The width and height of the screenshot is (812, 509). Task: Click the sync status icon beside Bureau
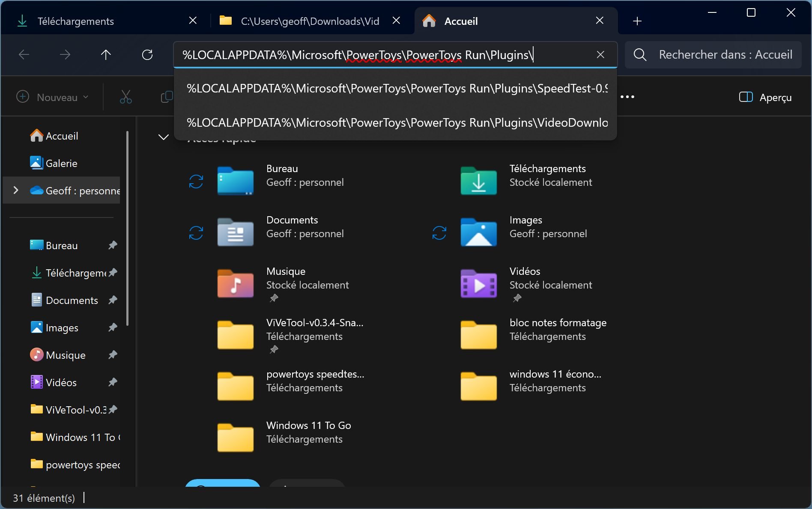196,182
